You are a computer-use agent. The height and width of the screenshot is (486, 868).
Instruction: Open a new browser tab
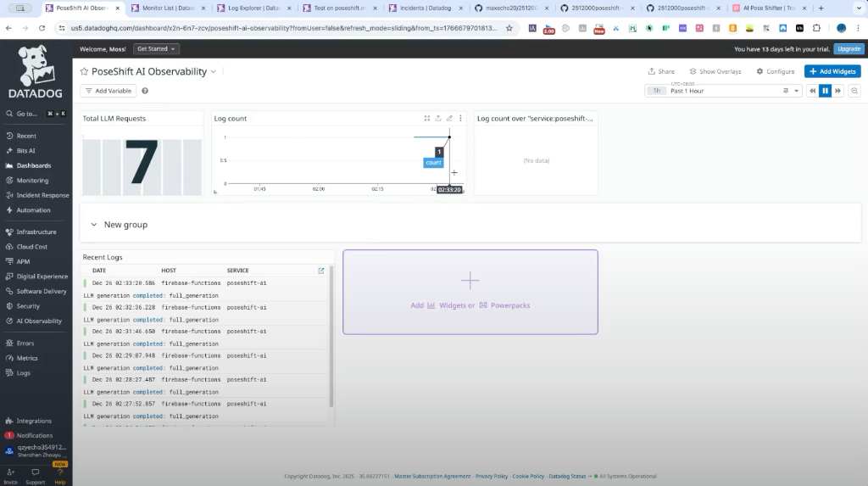pyautogui.click(x=821, y=8)
